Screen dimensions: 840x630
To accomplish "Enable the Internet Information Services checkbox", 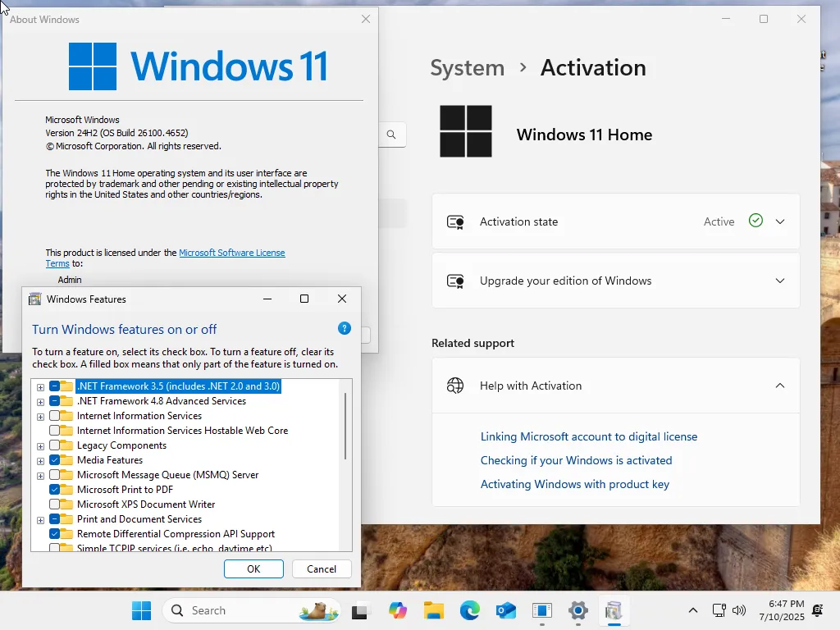I will (55, 416).
